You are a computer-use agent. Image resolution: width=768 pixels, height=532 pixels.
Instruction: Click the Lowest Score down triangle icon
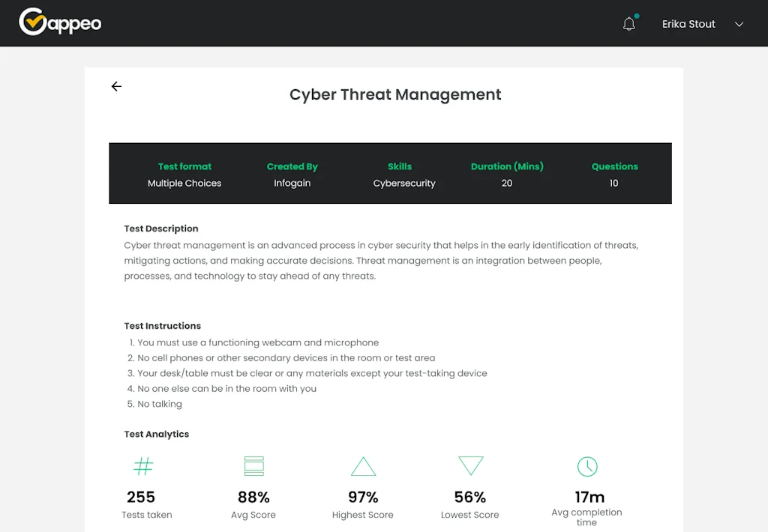[x=470, y=466]
